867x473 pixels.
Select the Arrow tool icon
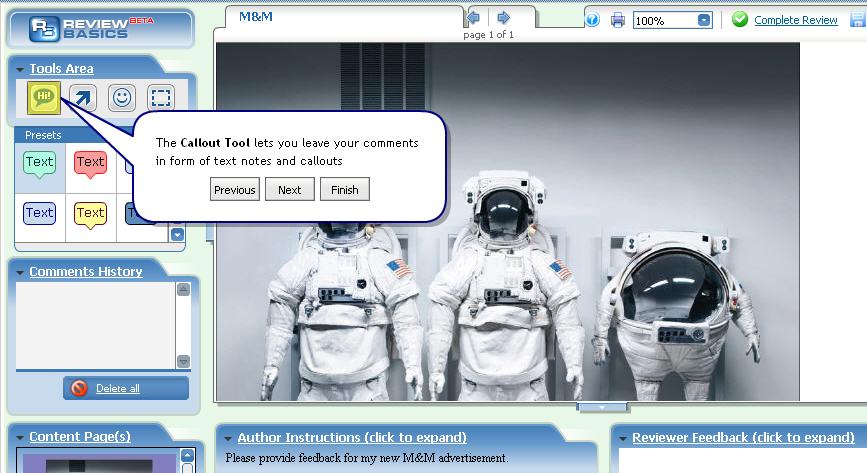(82, 98)
